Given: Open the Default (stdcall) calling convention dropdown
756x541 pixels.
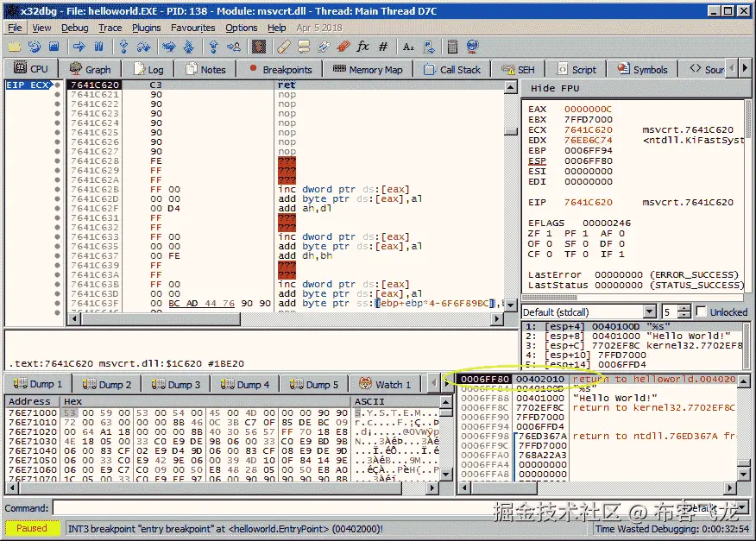Looking at the screenshot, I should [x=650, y=311].
